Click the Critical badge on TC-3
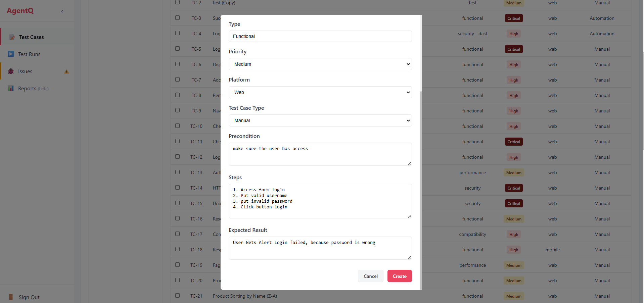Image resolution: width=644 pixels, height=303 pixels. pyautogui.click(x=514, y=18)
